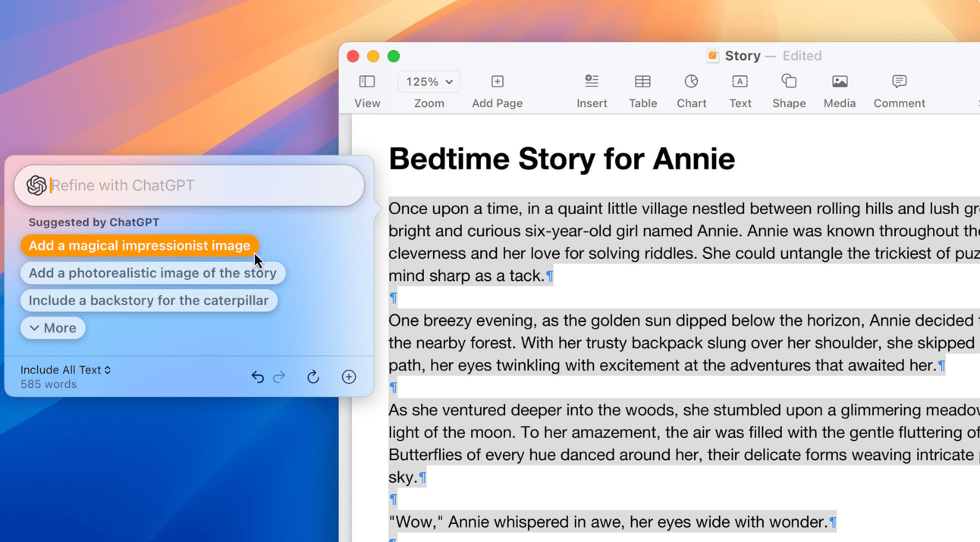Pick Include a backstory for the caterpillar
Image resolution: width=980 pixels, height=542 pixels.
click(149, 301)
